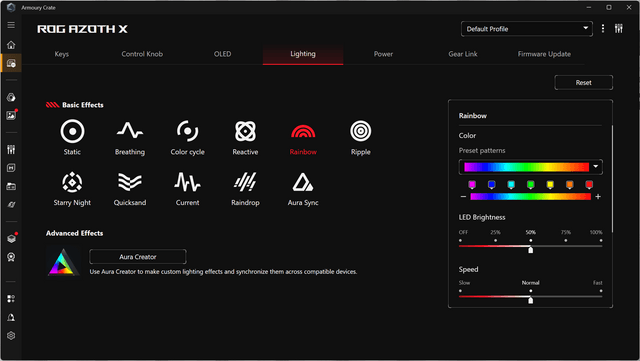This screenshot has width=640, height=361.
Task: Click the Reset button
Action: [583, 82]
